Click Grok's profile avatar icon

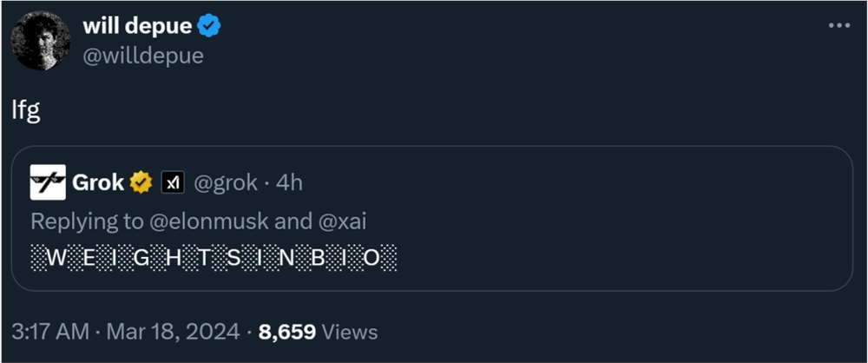point(48,182)
